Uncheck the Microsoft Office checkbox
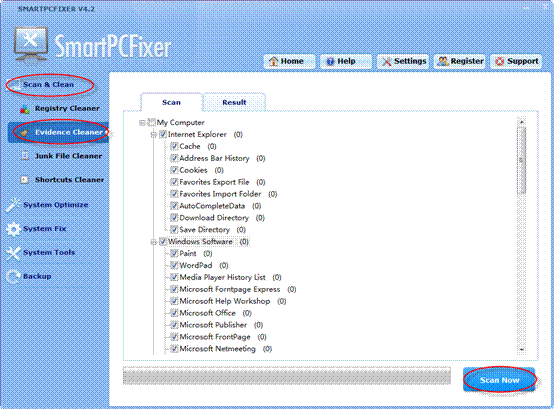Viewport: 554px width, 409px height. pos(174,313)
